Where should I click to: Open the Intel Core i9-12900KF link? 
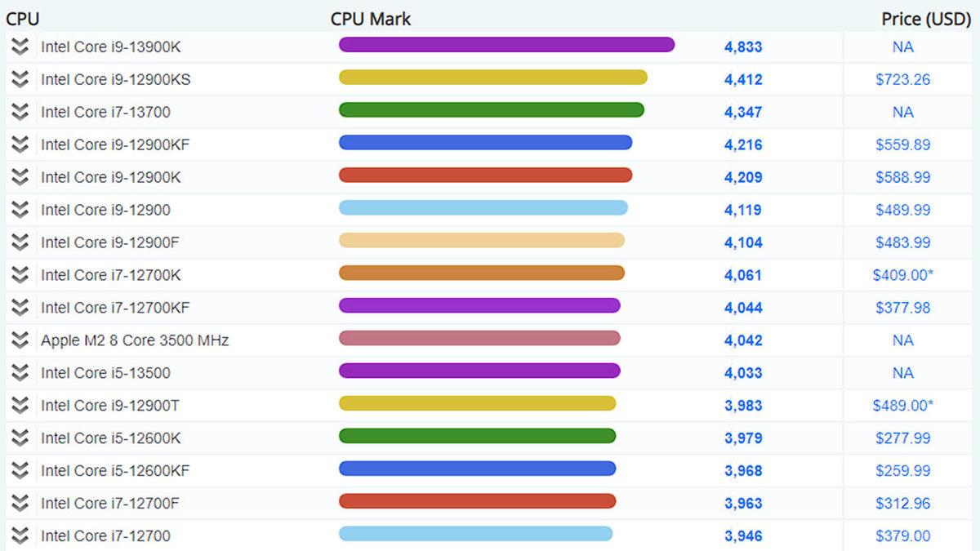(115, 145)
